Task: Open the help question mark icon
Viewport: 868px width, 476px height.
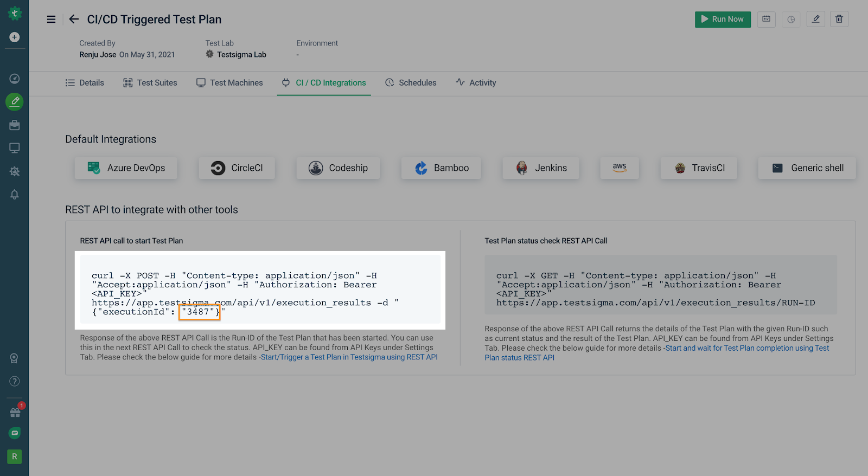Action: point(15,381)
